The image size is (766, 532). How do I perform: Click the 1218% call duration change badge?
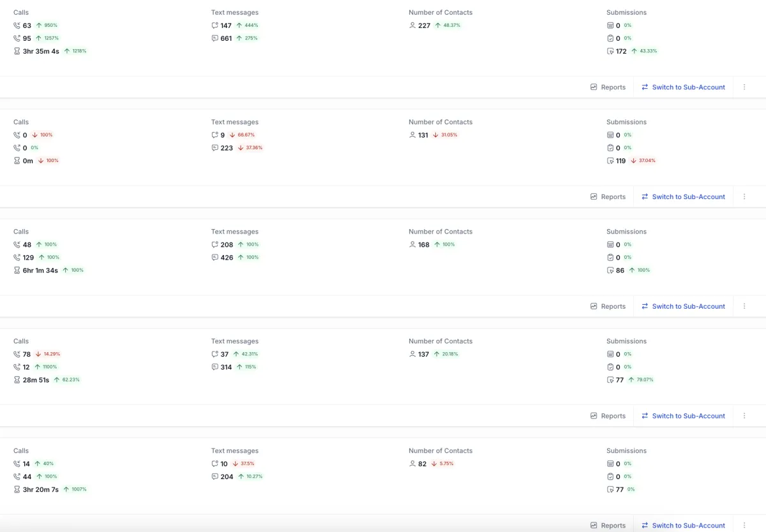[75, 51]
